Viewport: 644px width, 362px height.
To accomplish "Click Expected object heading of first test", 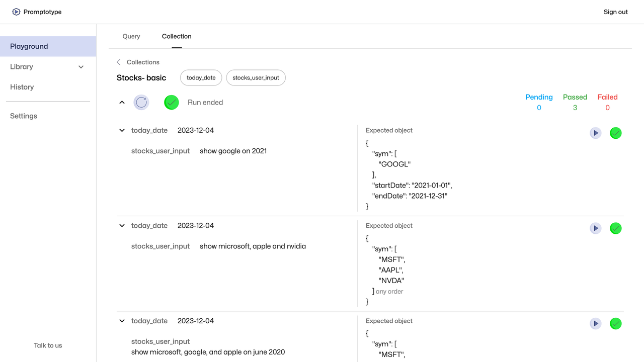I will [389, 130].
